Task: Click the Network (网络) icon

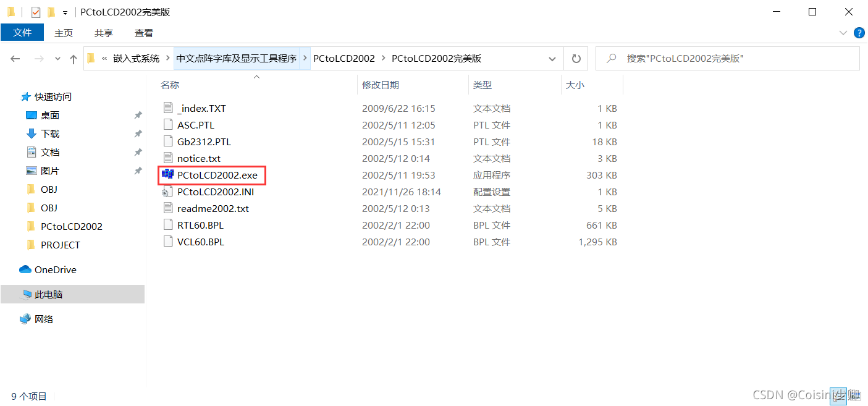Action: coord(25,319)
